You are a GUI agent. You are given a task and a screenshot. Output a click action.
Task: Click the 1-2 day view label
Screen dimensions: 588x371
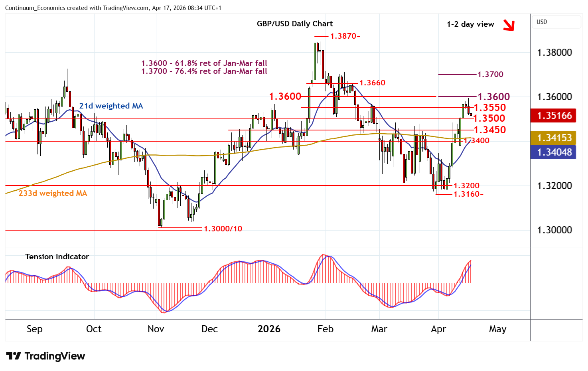coord(470,24)
